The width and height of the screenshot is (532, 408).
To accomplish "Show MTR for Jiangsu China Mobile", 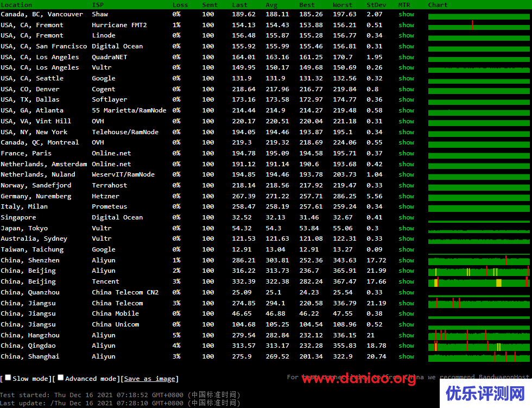I will coord(406,313).
